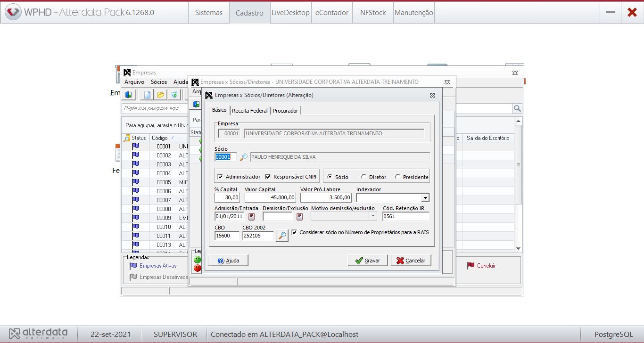The height and width of the screenshot is (343, 644).
Task: Click the exit icon in Empresas toolbar
Action: point(128,95)
